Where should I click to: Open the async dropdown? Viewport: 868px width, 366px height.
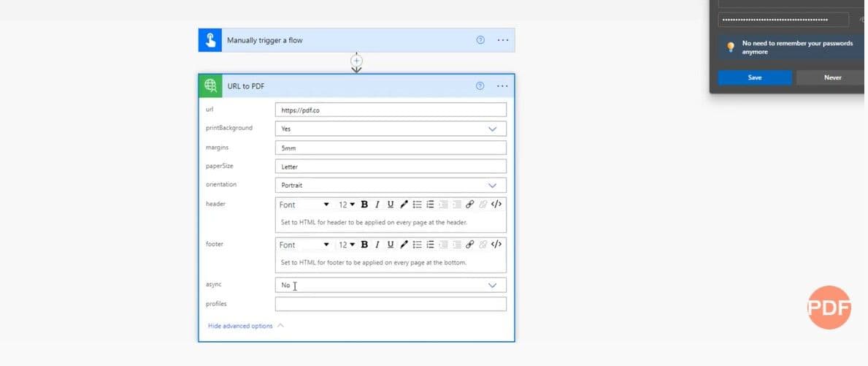[492, 286]
